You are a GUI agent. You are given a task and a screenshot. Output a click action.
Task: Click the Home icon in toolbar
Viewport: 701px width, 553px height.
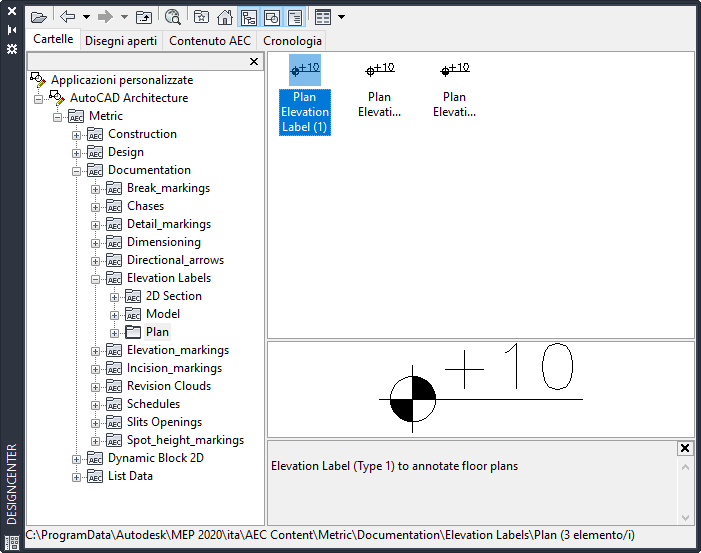coord(225,17)
